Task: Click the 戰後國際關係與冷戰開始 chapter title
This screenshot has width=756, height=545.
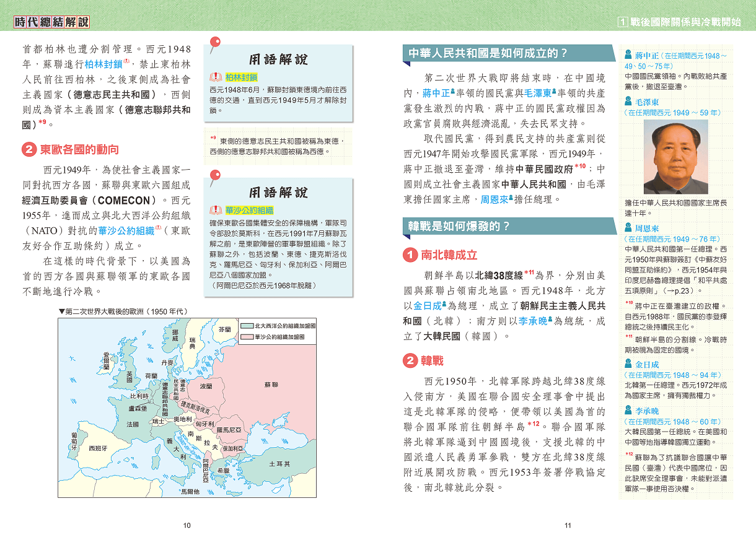Action: click(685, 22)
